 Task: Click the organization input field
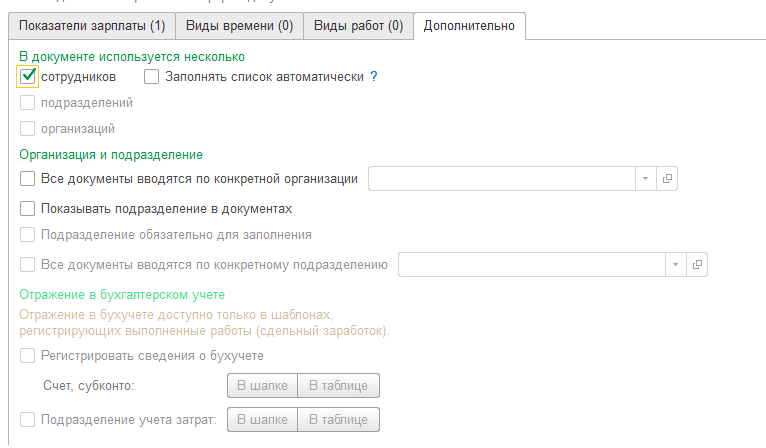pos(502,178)
